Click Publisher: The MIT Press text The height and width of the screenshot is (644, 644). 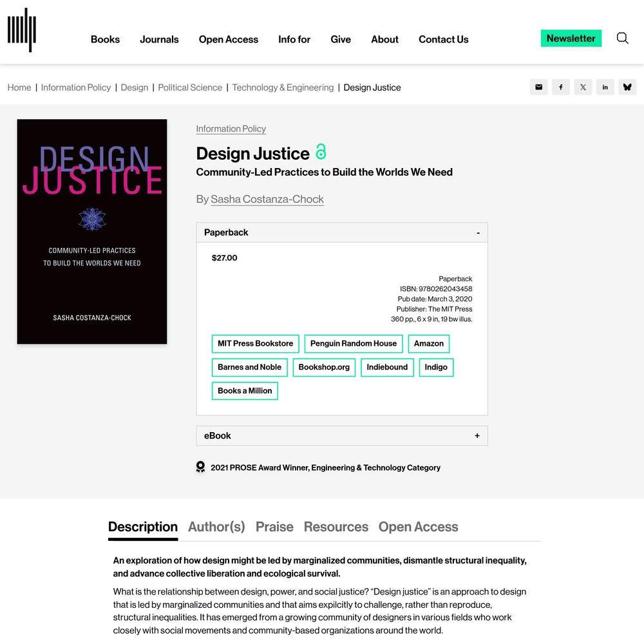tap(434, 309)
